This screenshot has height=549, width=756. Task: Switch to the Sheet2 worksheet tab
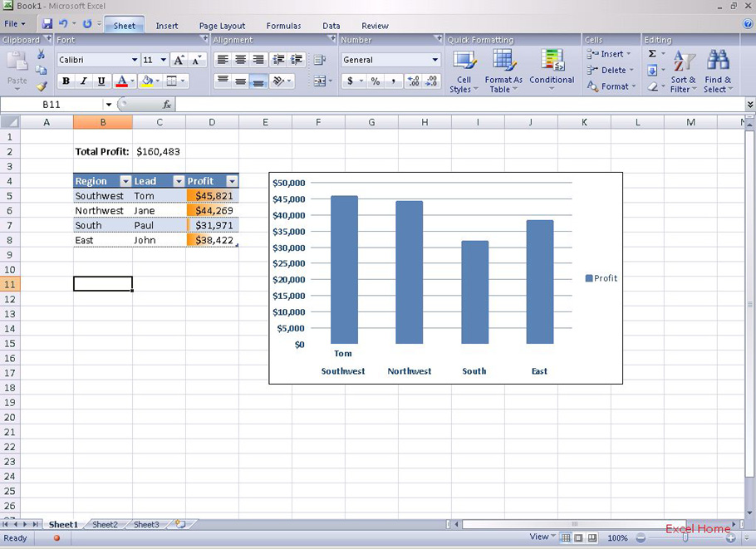click(105, 525)
